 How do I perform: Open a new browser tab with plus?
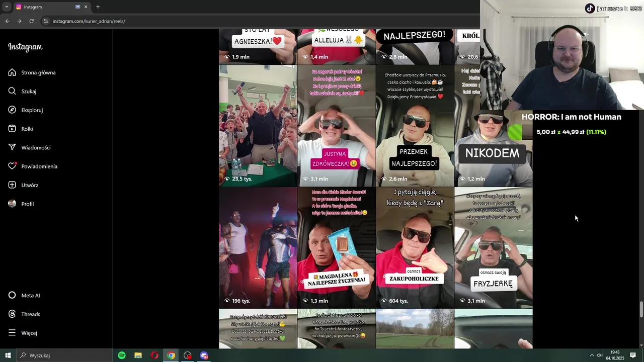tap(98, 7)
